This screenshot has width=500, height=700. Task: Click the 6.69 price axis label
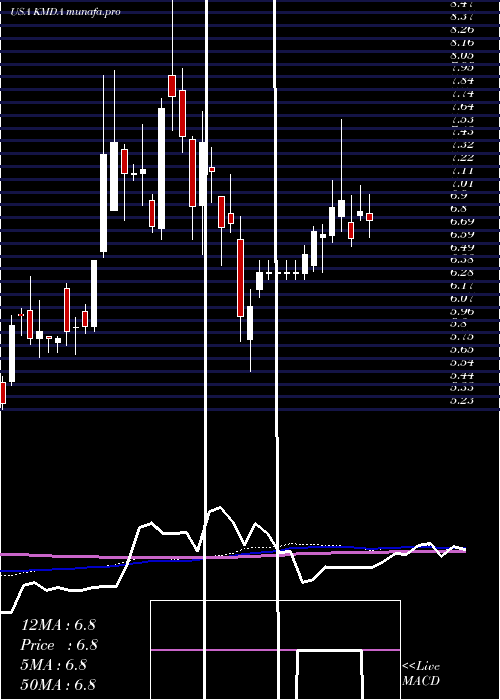point(462,222)
